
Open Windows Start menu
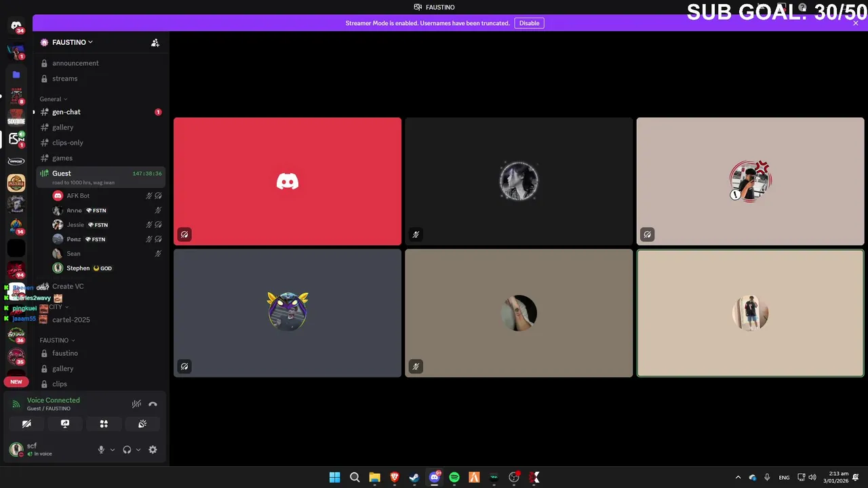[334, 477]
